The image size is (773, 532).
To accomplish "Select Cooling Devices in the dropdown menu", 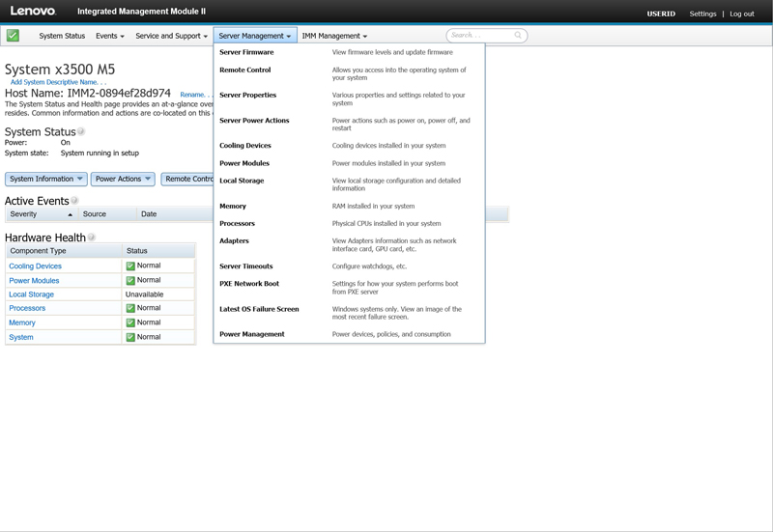I will click(x=245, y=146).
